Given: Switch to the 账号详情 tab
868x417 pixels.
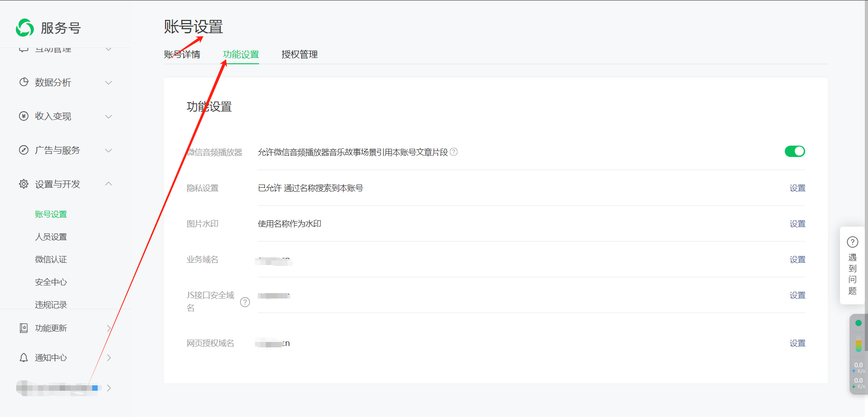Looking at the screenshot, I should coord(182,55).
